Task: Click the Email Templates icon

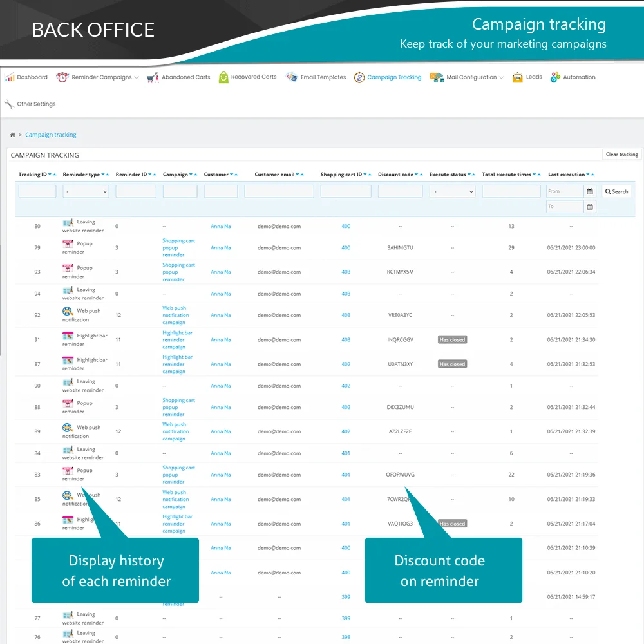Action: tap(292, 77)
